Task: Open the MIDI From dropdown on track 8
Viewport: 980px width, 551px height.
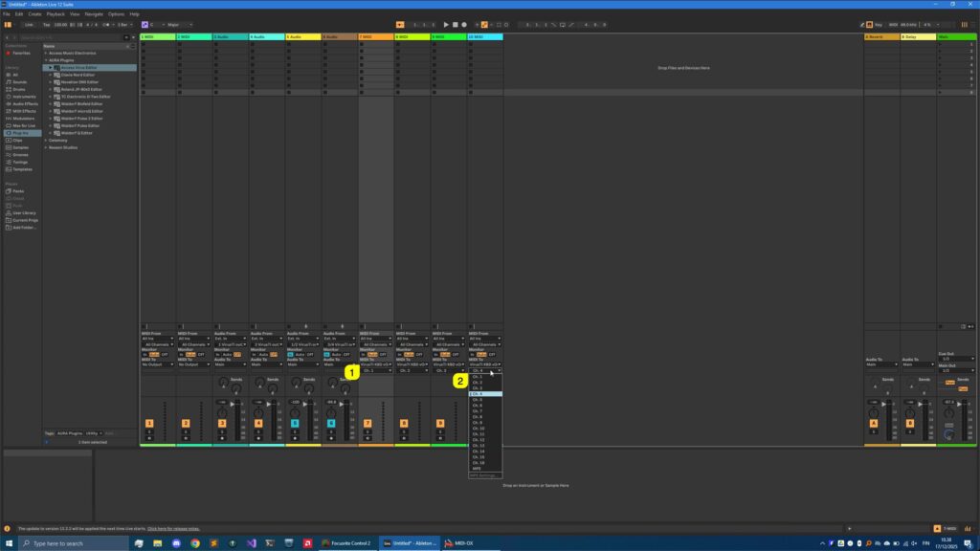Action: click(412, 338)
